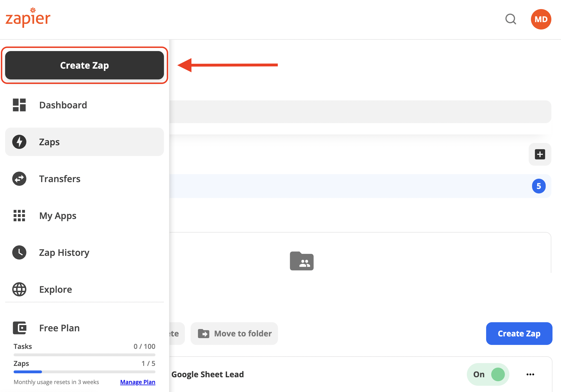This screenshot has width=561, height=392.
Task: Select Zaps in the sidebar
Action: coord(85,142)
